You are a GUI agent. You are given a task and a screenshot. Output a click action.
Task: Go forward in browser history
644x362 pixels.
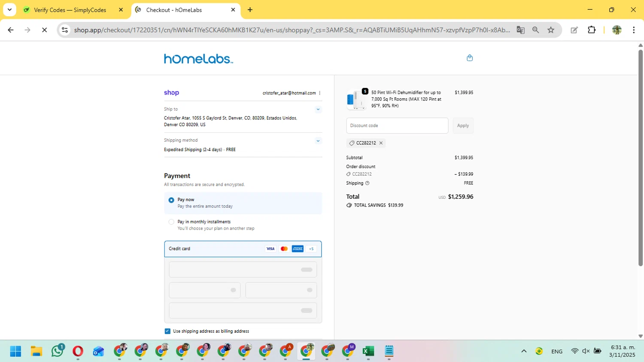click(x=27, y=30)
